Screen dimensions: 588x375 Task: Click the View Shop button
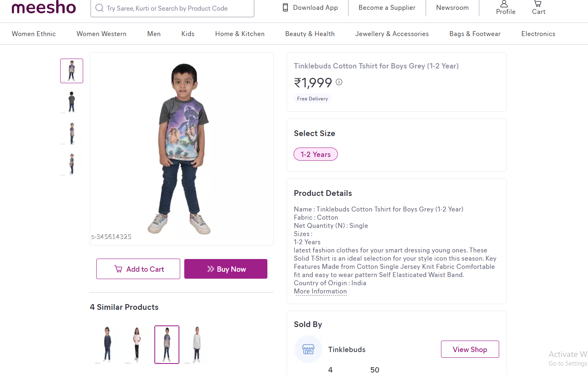coord(470,350)
